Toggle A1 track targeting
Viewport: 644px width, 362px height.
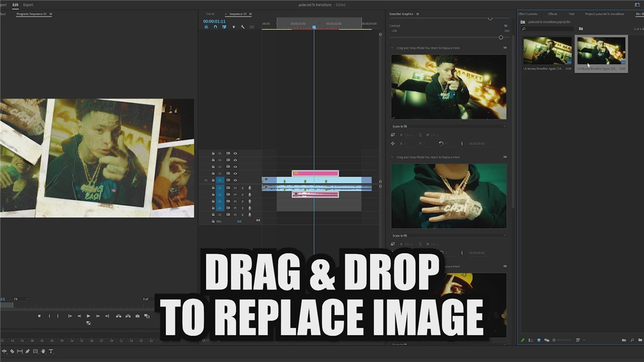tap(220, 188)
